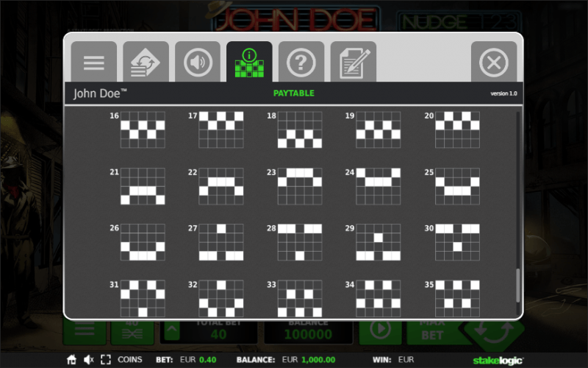Click the WIN EUR display

click(393, 360)
